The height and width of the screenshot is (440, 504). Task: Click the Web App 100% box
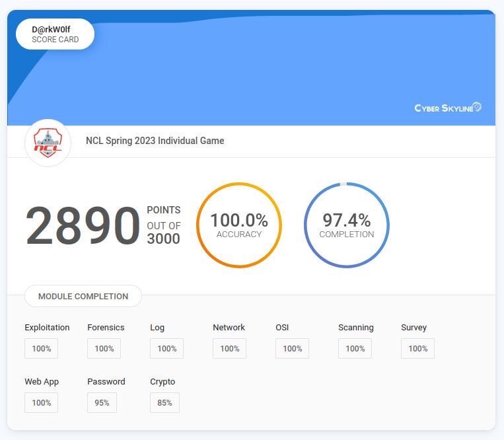(x=42, y=403)
